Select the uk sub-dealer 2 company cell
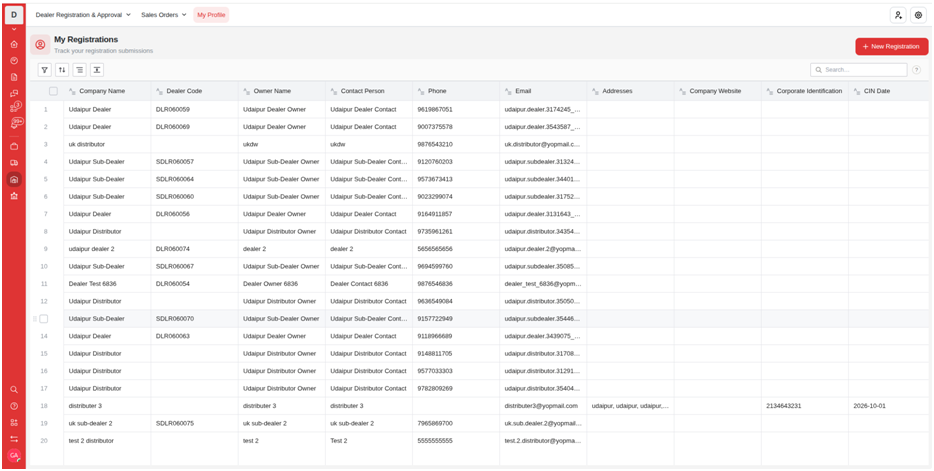The height and width of the screenshot is (471, 934). pyautogui.click(x=107, y=423)
